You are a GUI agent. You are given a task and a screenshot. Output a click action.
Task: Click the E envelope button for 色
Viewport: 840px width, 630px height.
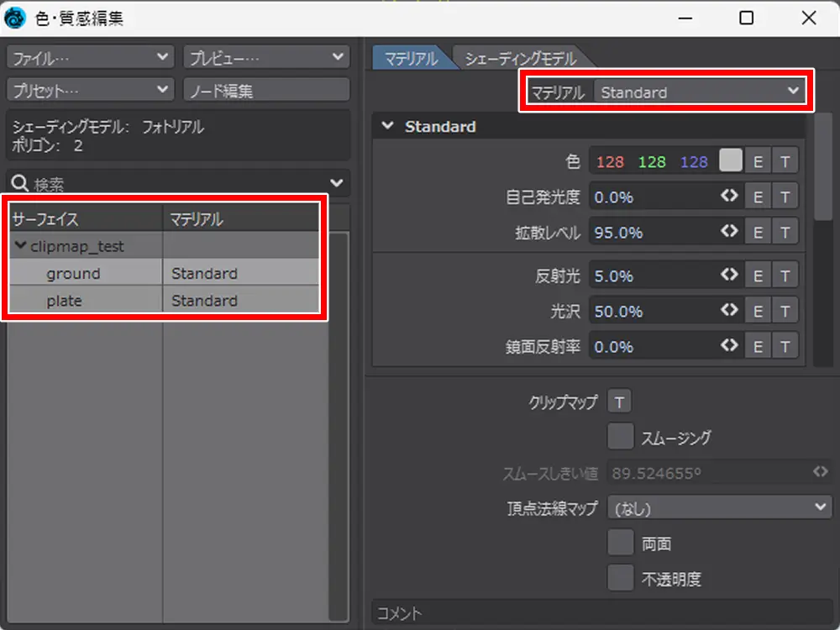pos(759,161)
